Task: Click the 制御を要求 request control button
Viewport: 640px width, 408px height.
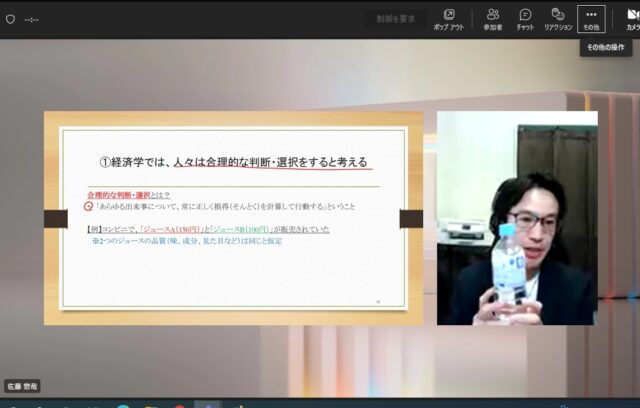Action: (396, 19)
